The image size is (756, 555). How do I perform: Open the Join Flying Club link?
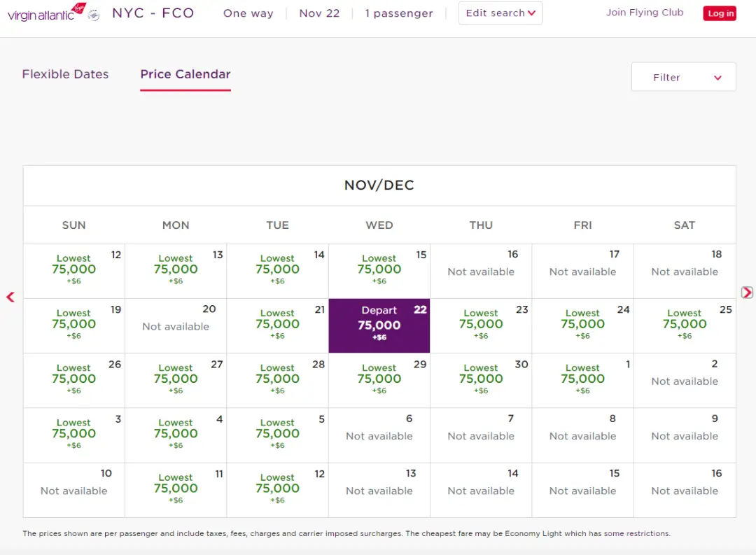644,13
